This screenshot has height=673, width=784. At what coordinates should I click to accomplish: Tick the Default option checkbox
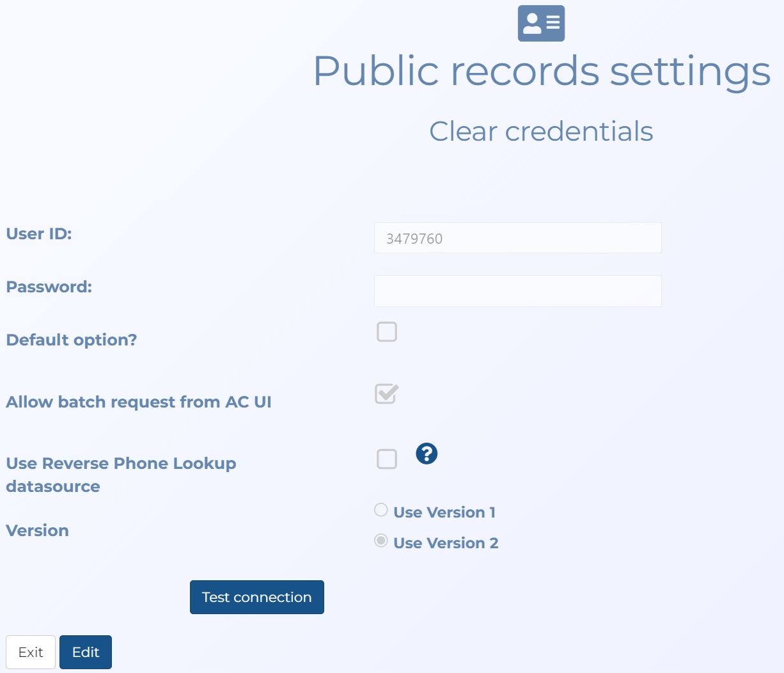[x=387, y=332]
